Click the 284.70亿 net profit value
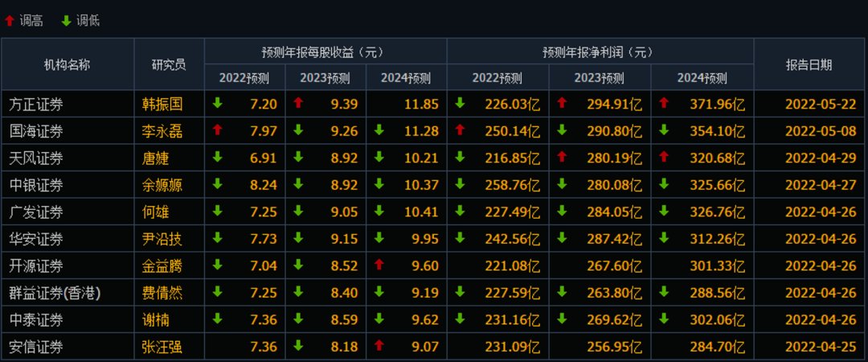Image resolution: width=868 pixels, height=362 pixels. [x=718, y=347]
